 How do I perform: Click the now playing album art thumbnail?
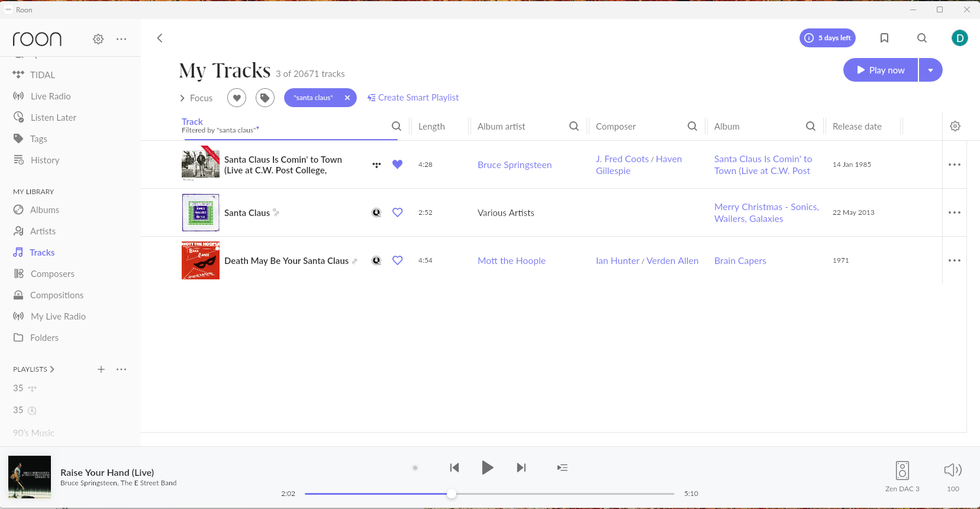coord(30,477)
